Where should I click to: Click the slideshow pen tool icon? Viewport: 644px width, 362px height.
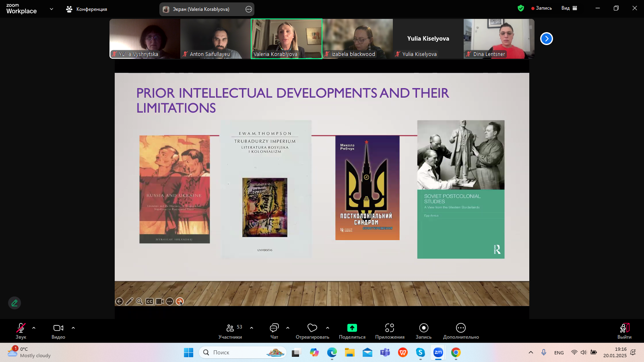(129, 301)
